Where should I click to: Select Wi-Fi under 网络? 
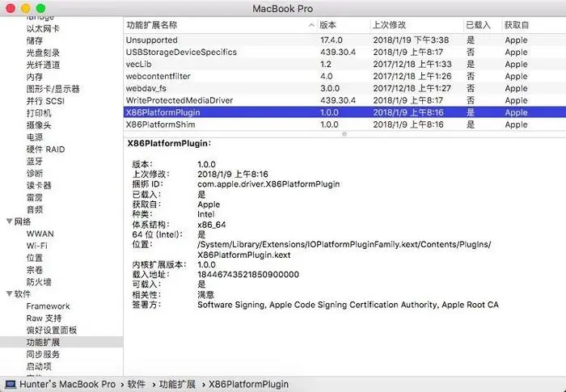[36, 246]
